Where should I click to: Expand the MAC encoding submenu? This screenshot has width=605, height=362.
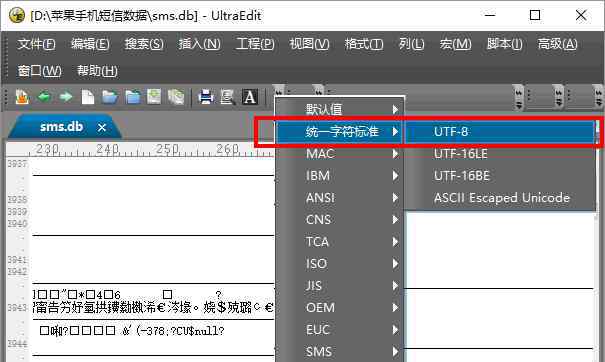(x=340, y=154)
